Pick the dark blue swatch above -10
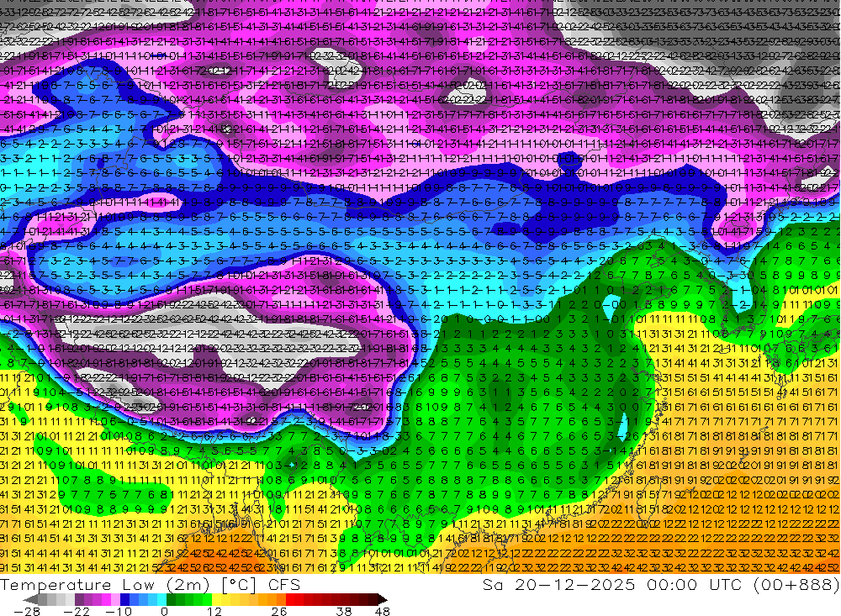Image resolution: width=841 pixels, height=616 pixels. point(124,600)
